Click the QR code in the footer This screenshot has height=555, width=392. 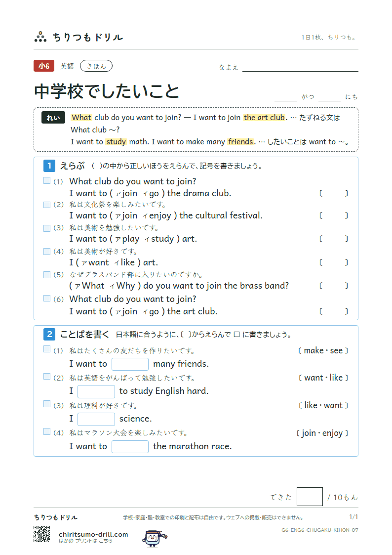[41, 534]
